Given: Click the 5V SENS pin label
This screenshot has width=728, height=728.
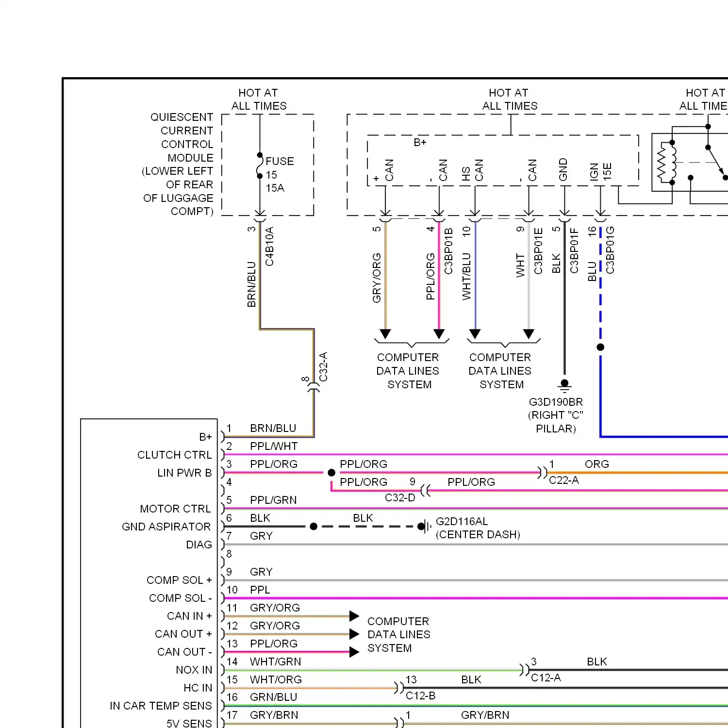Looking at the screenshot, I should (x=189, y=723).
